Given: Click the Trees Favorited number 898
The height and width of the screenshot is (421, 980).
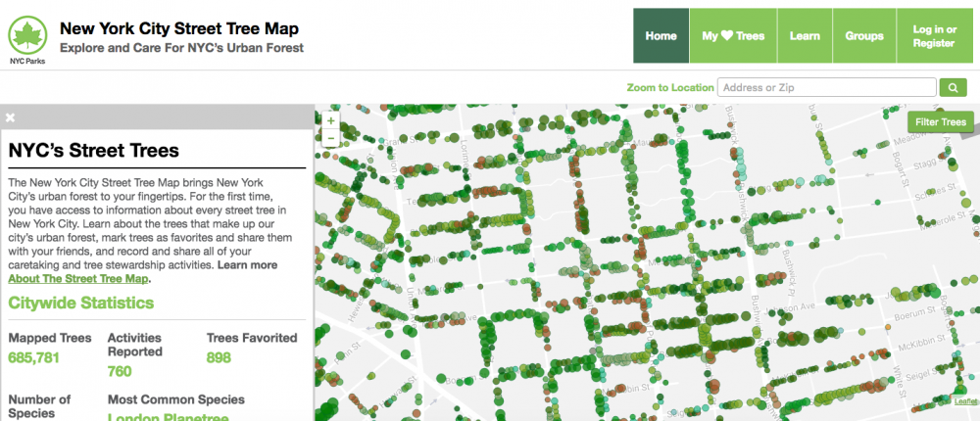Looking at the screenshot, I should (x=219, y=358).
